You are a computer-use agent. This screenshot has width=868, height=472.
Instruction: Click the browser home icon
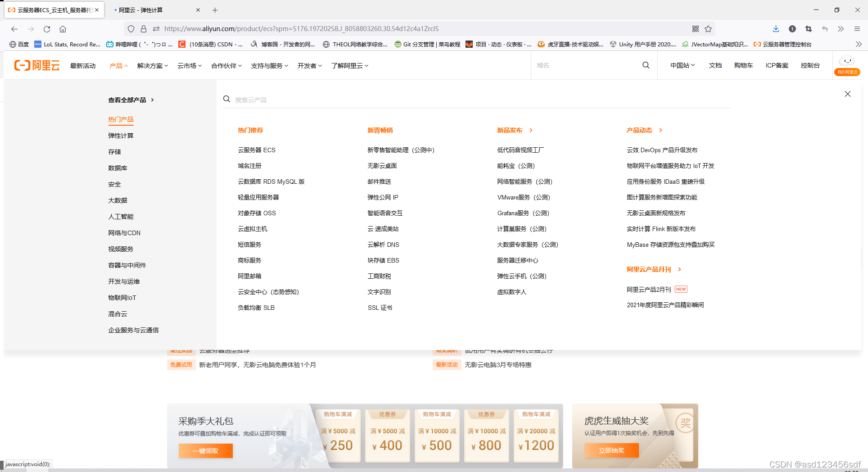coord(63,28)
